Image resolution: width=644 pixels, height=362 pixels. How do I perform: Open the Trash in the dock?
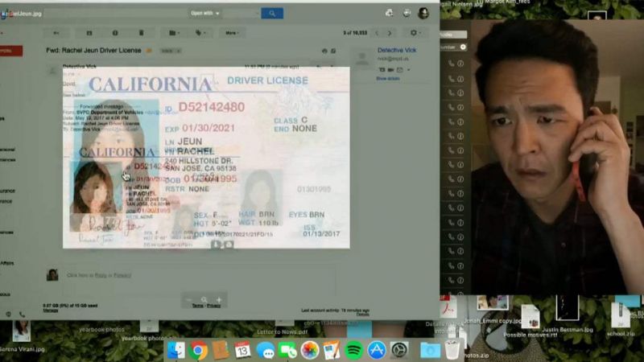point(452,350)
